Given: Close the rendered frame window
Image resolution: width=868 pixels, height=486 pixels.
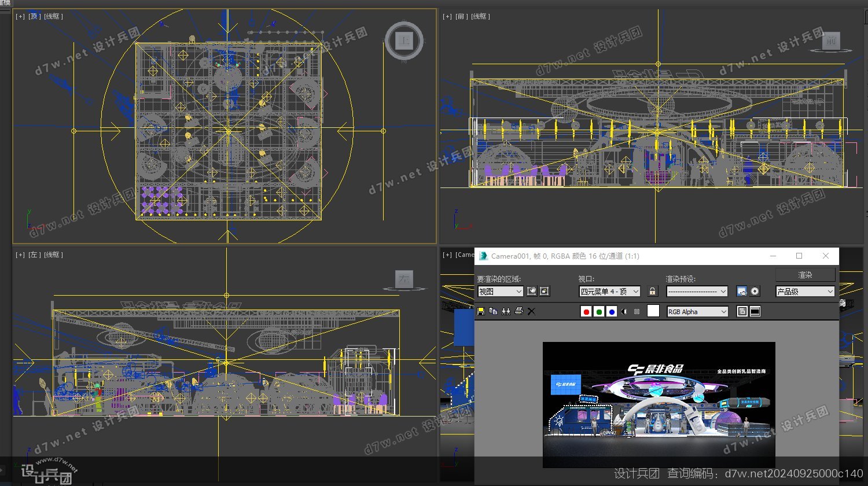Looking at the screenshot, I should coord(826,256).
